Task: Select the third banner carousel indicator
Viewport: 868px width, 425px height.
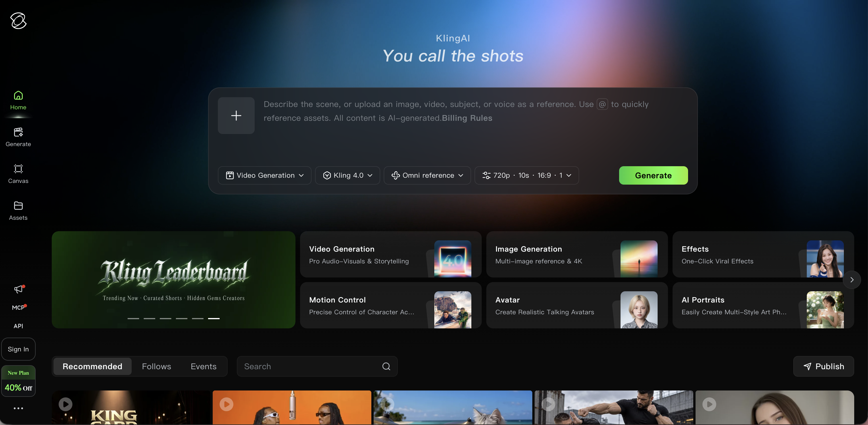Action: [x=166, y=319]
